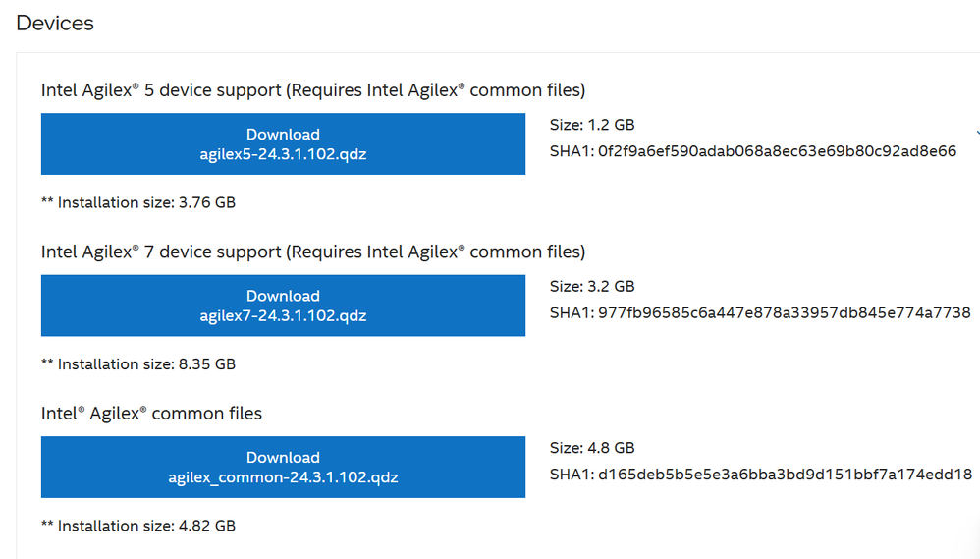Click the Size: 3.2 GB text
980x559 pixels.
click(x=592, y=287)
